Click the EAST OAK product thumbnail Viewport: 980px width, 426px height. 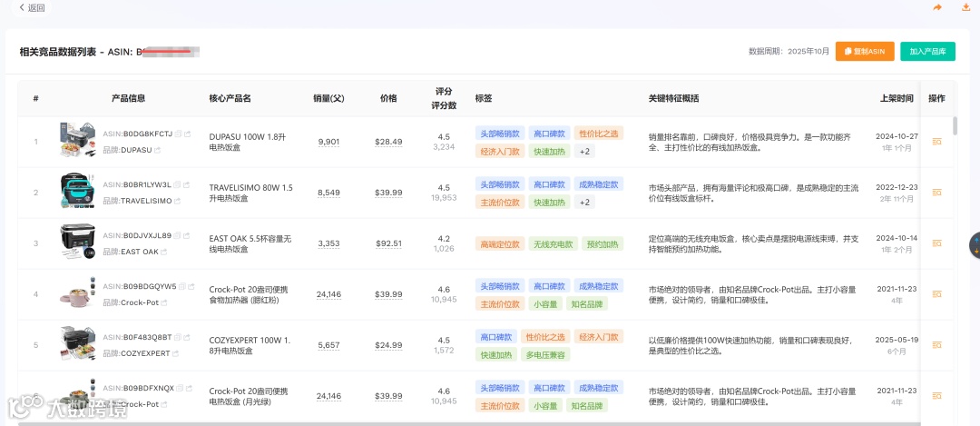(x=77, y=242)
